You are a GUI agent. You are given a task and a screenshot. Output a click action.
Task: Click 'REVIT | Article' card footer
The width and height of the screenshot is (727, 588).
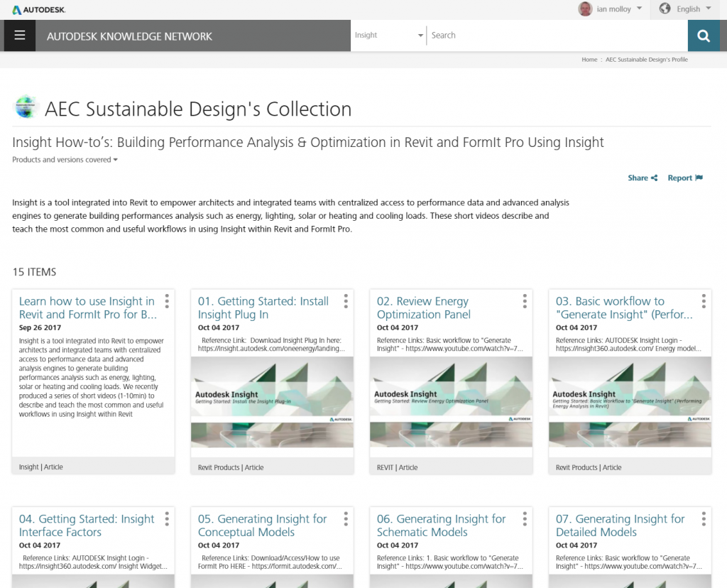point(397,467)
